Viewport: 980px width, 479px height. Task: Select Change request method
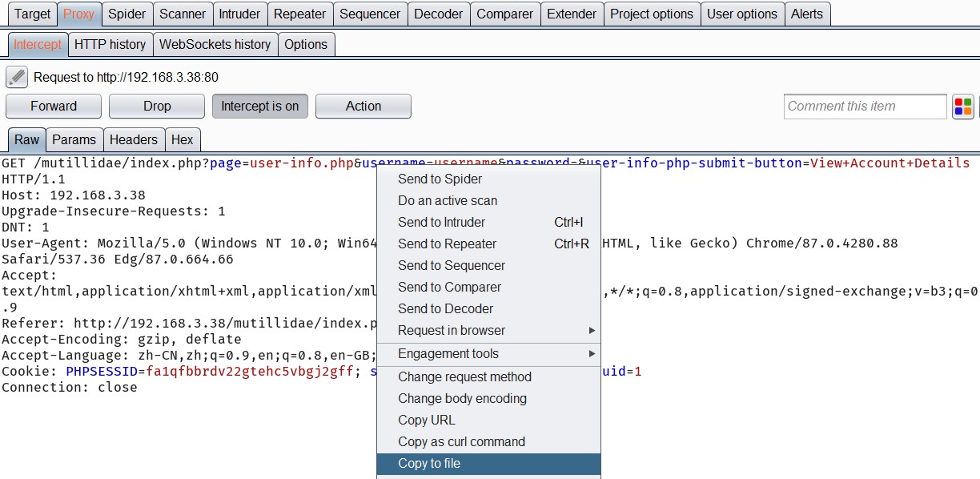[x=488, y=376]
